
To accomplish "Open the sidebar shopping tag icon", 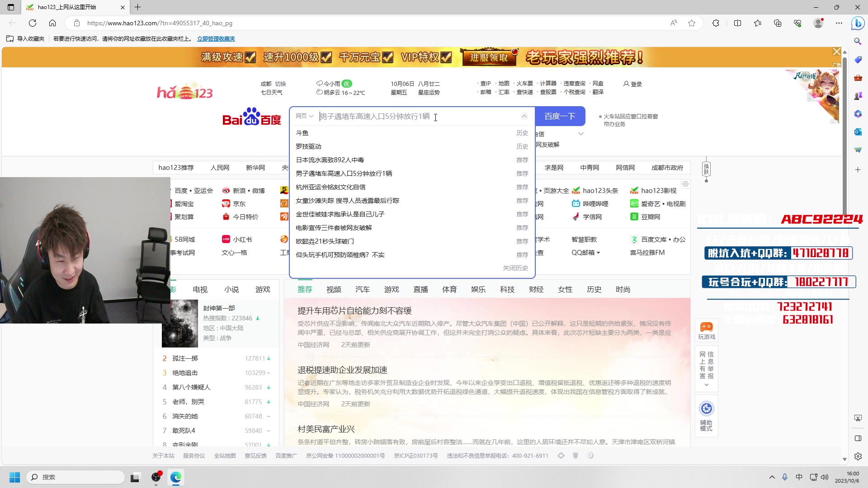I will [x=858, y=60].
